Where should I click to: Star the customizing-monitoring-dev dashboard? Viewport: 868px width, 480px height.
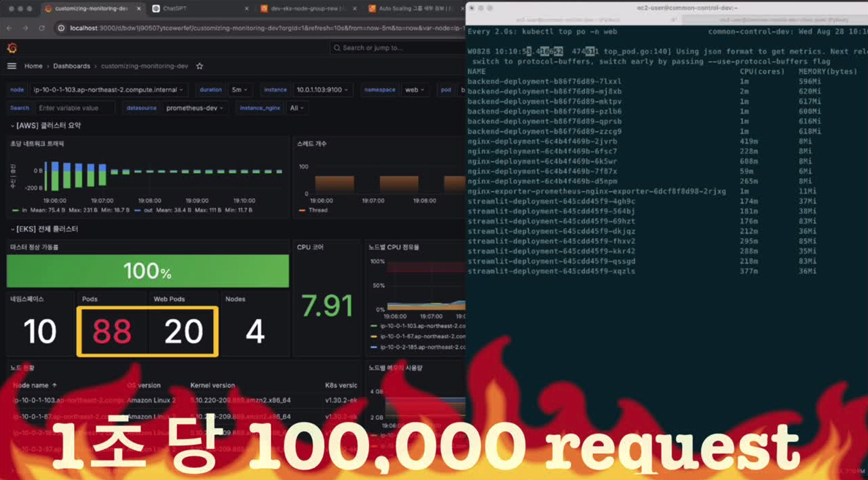(199, 66)
